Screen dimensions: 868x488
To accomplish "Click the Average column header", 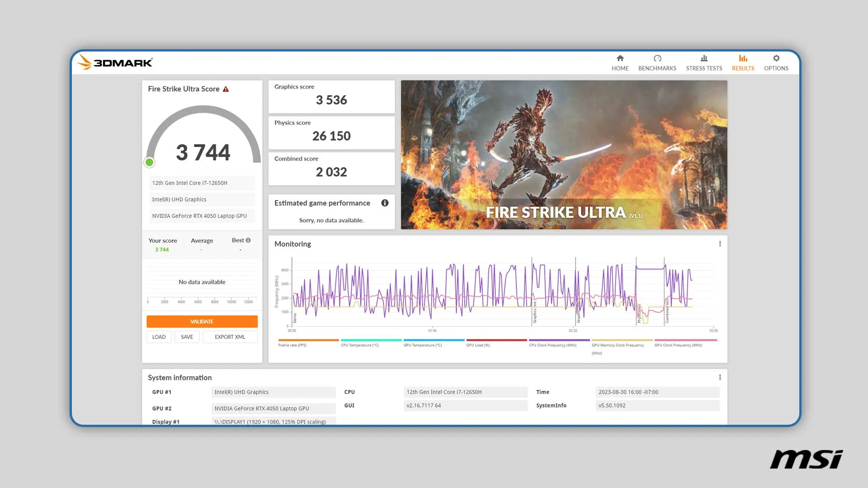I will (x=202, y=241).
